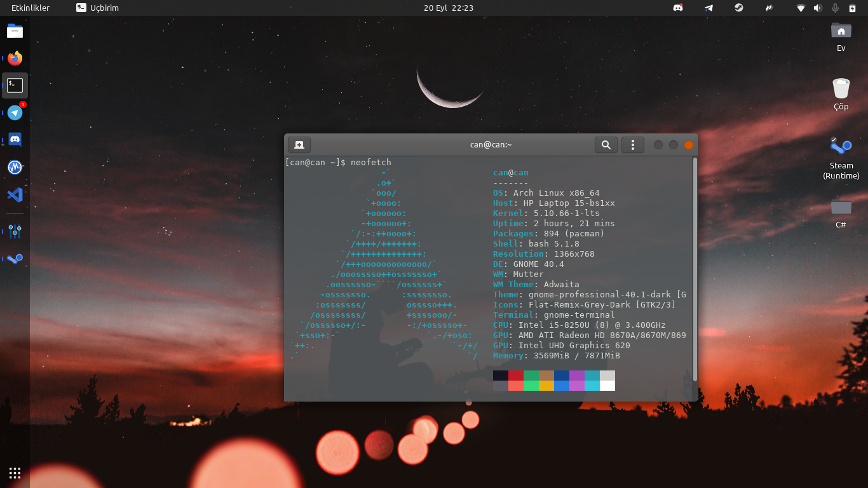Click the terminal vertical scrollbar
The image size is (868, 488).
pyautogui.click(x=695, y=269)
